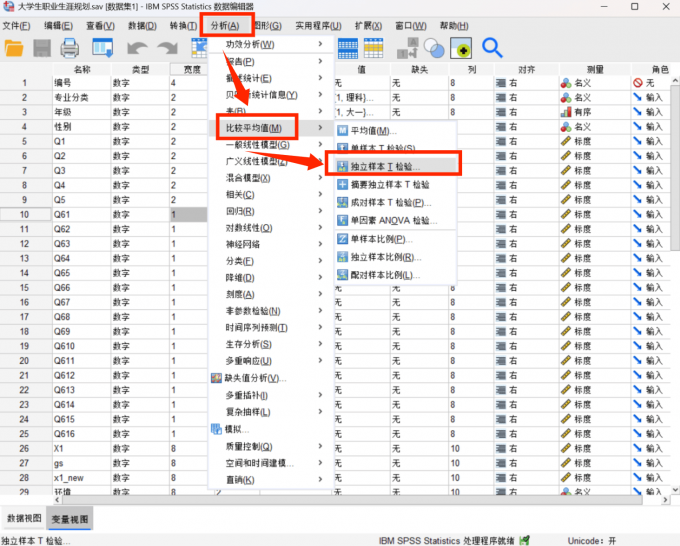This screenshot has width=680, height=546.
Task: Click ordinal measure icon in 年级 row
Action: [566, 112]
